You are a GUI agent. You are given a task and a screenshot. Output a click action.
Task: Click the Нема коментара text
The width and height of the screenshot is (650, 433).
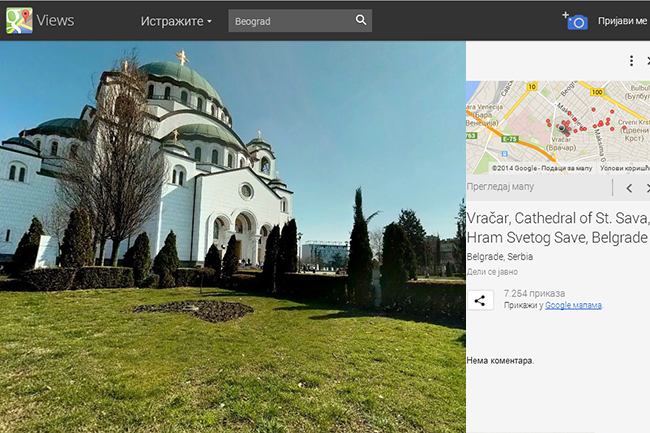pyautogui.click(x=500, y=360)
